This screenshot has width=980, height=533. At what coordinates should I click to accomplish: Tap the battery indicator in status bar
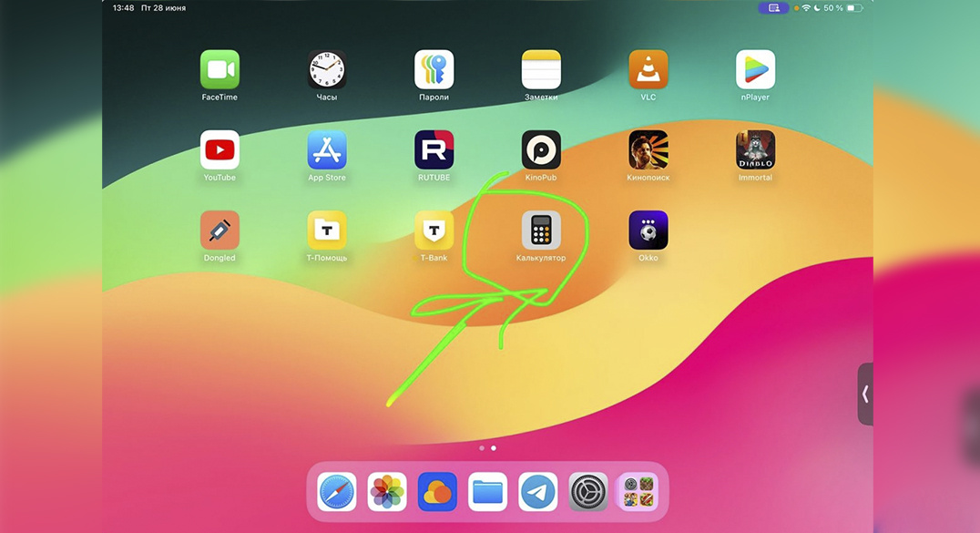tap(854, 8)
